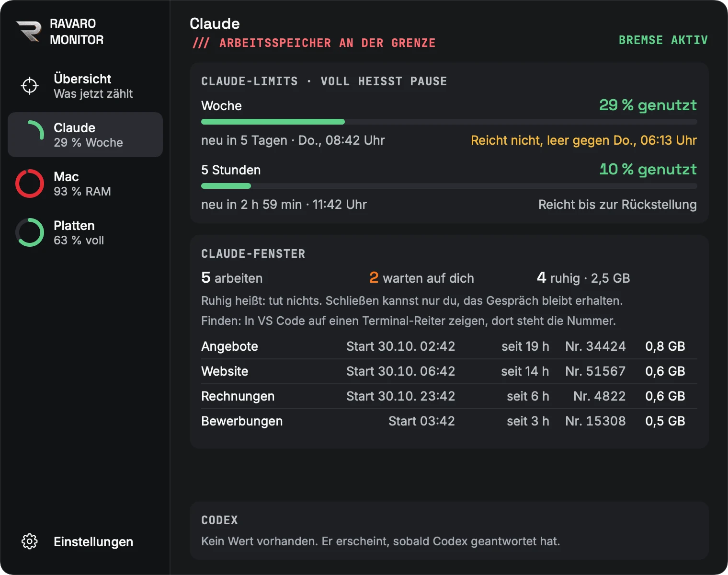Click the leer gegen Do., 06:13 Uhr warning
Viewport: 728px width, 575px height.
(x=584, y=140)
